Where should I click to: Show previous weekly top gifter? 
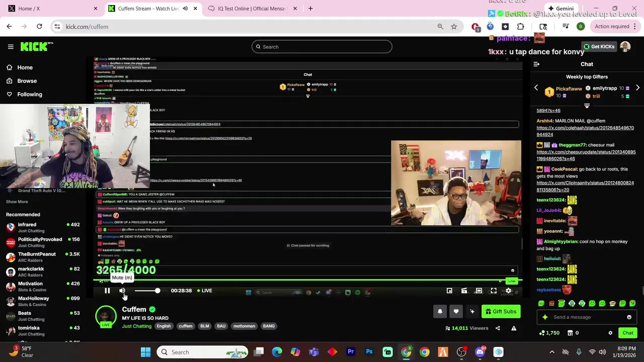click(536, 88)
